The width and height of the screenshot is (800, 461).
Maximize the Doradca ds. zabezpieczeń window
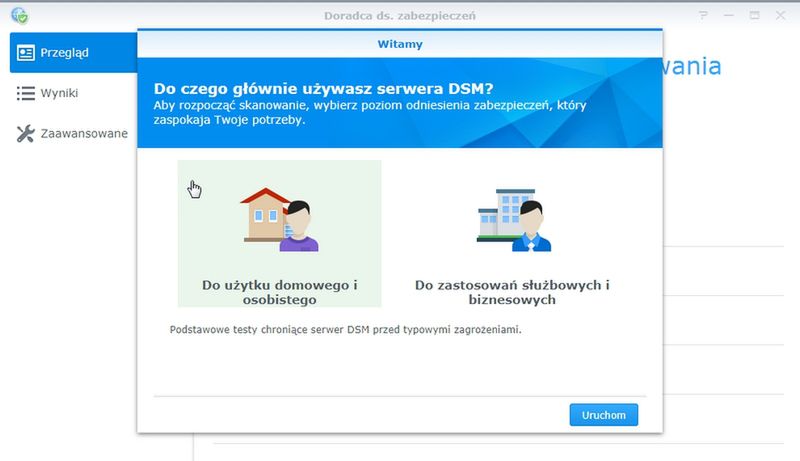pyautogui.click(x=755, y=15)
